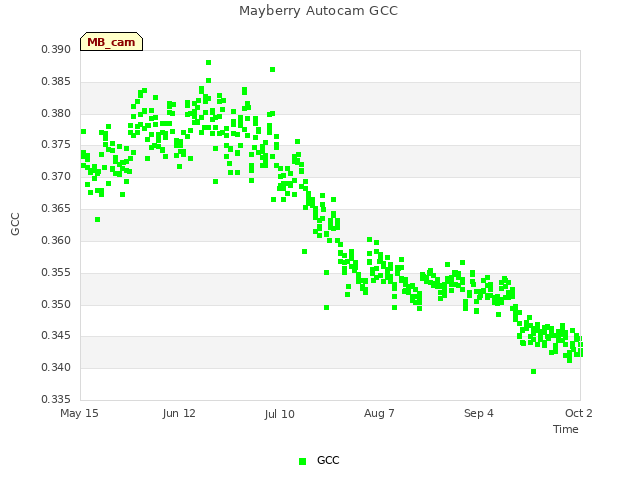Viewport: 640px width, 480px height.
Task: Click the 0.335 y-axis value
Action: 56,399
